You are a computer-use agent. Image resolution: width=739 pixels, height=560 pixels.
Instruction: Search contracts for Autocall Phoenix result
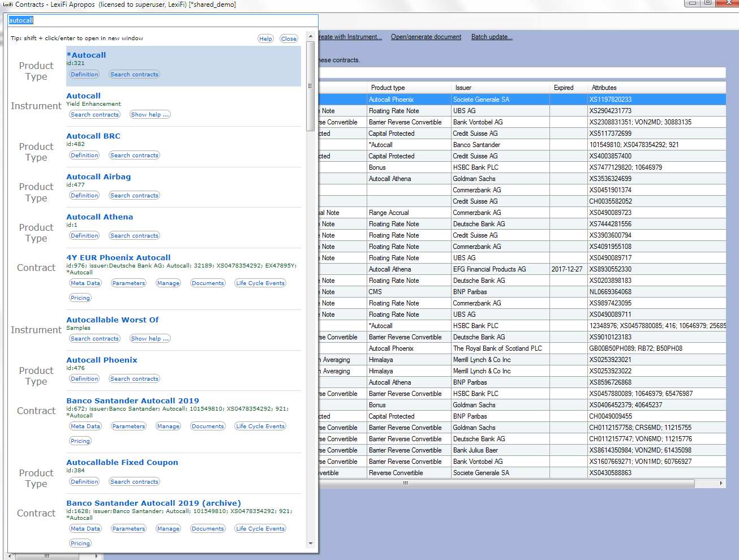pyautogui.click(x=134, y=379)
